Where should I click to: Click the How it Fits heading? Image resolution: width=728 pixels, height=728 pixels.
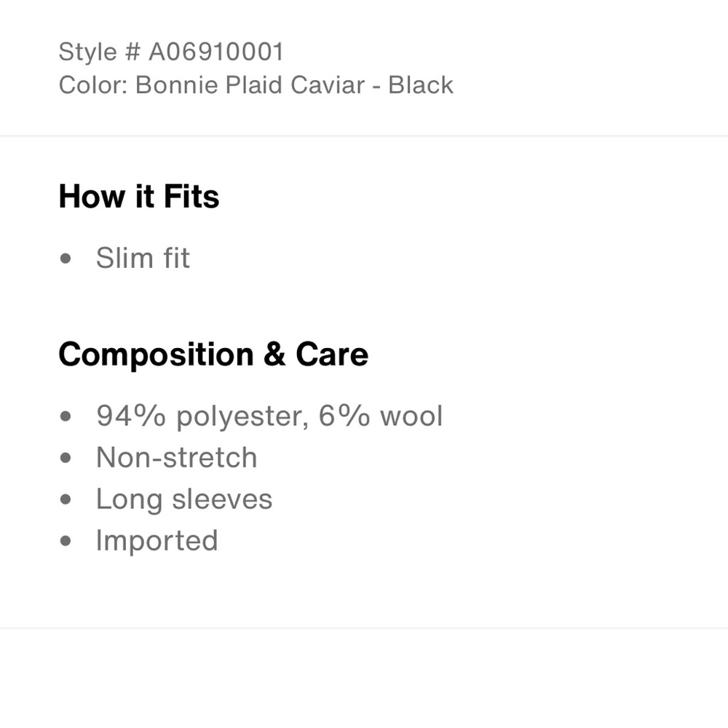139,197
